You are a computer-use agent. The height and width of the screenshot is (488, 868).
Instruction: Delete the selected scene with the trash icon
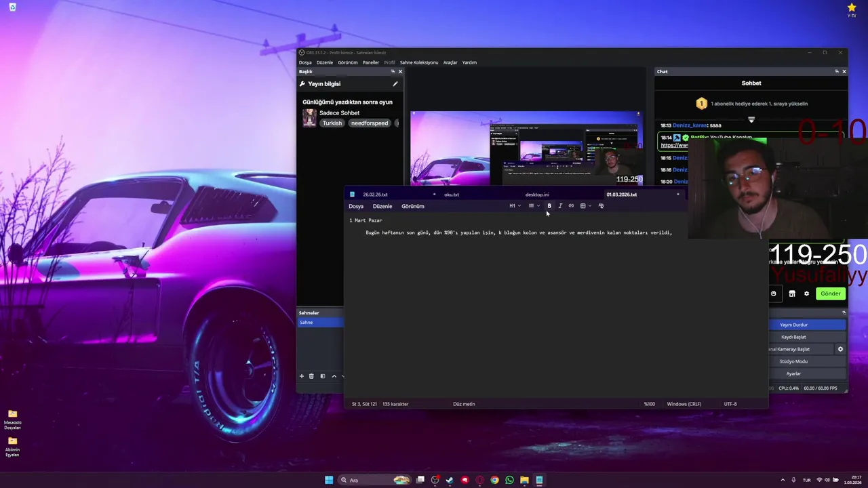click(x=311, y=376)
